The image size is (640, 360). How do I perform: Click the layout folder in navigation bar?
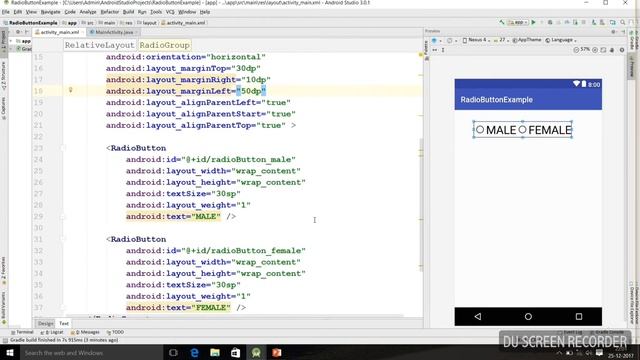(x=147, y=23)
